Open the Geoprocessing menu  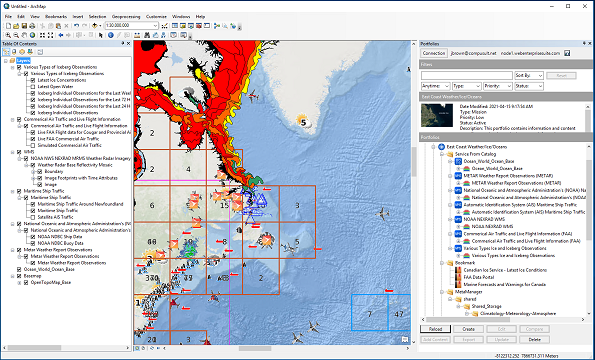click(126, 17)
